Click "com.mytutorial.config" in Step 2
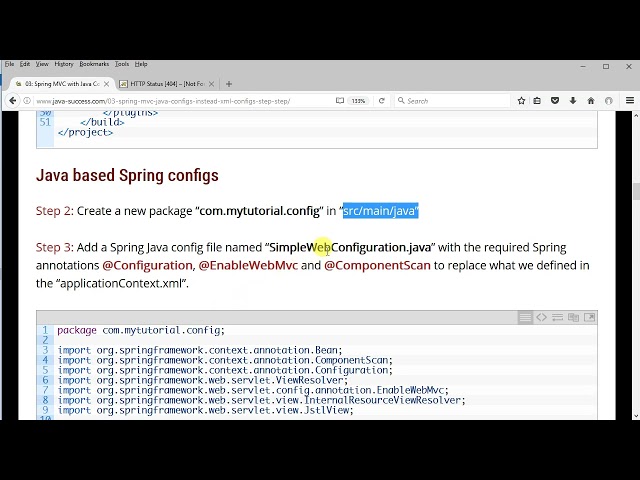Screen dimensions: 640x480 pos(260,211)
